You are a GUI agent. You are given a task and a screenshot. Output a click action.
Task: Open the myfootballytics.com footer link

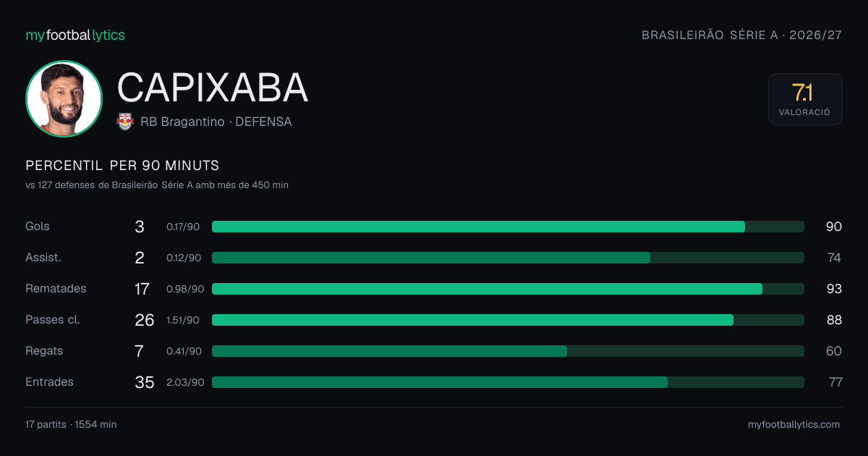click(x=793, y=425)
